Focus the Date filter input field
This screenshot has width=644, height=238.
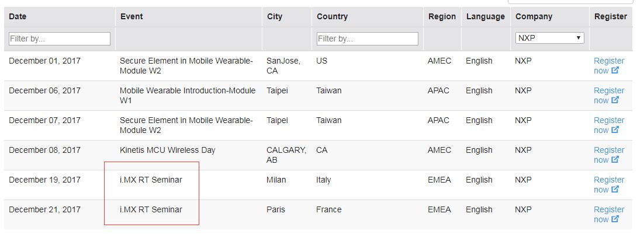point(60,39)
